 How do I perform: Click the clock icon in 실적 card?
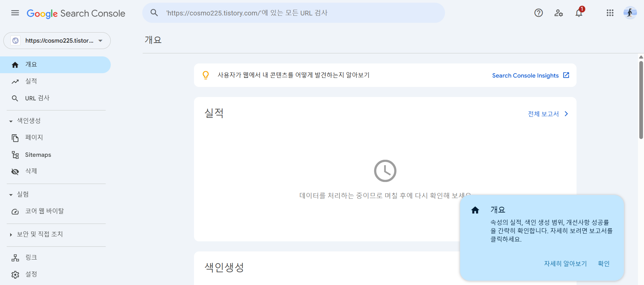(x=385, y=171)
